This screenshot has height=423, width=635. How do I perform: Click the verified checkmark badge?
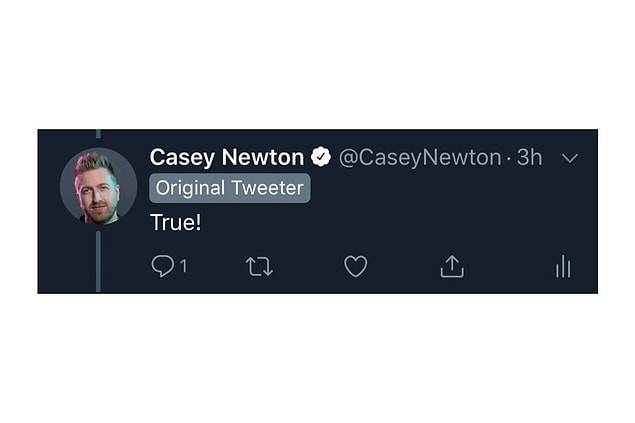click(321, 157)
